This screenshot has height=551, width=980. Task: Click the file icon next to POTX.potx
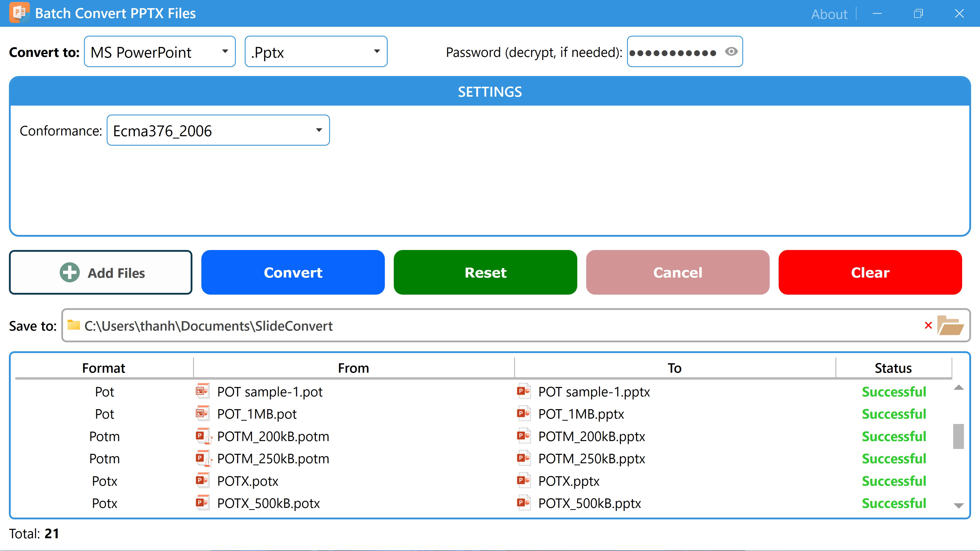(202, 480)
